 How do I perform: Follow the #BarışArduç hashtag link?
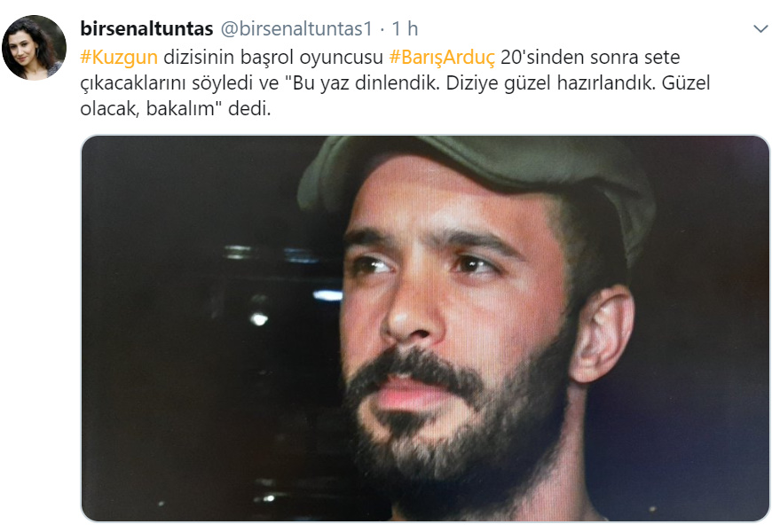coord(442,57)
